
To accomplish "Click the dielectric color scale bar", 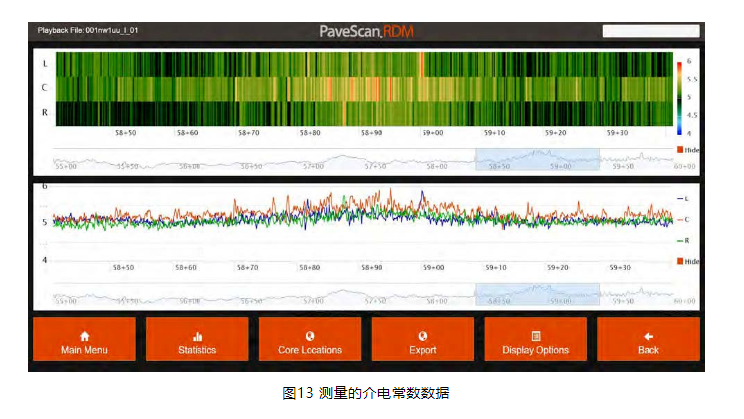I will (679, 97).
